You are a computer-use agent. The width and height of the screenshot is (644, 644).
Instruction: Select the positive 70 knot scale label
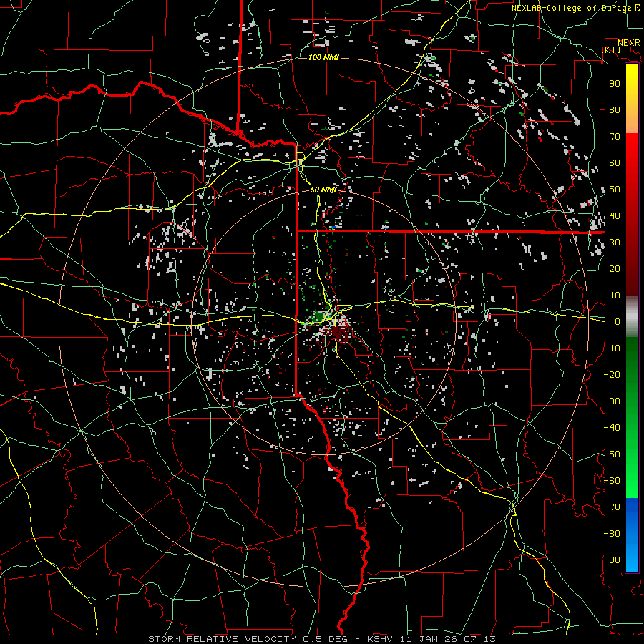point(615,137)
